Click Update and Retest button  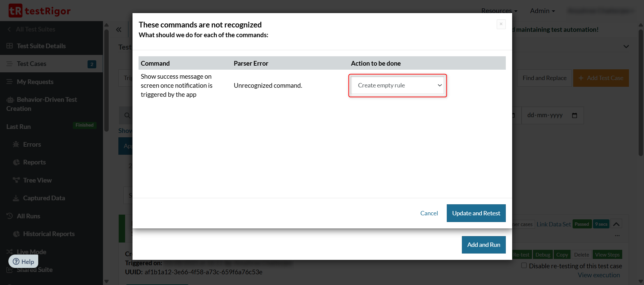click(x=476, y=213)
